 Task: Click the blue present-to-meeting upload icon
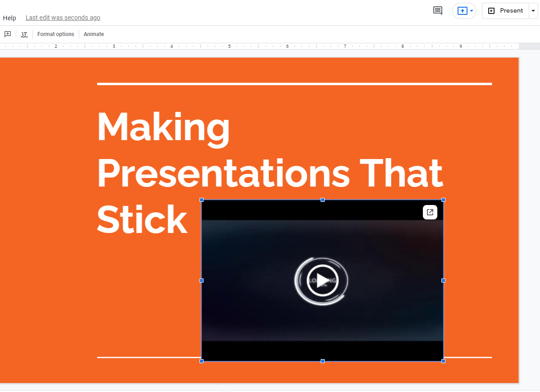pyautogui.click(x=462, y=11)
